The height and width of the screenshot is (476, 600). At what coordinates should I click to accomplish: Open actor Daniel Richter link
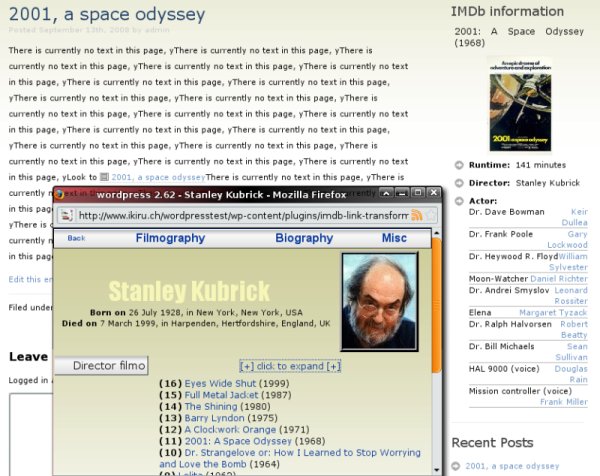click(559, 279)
